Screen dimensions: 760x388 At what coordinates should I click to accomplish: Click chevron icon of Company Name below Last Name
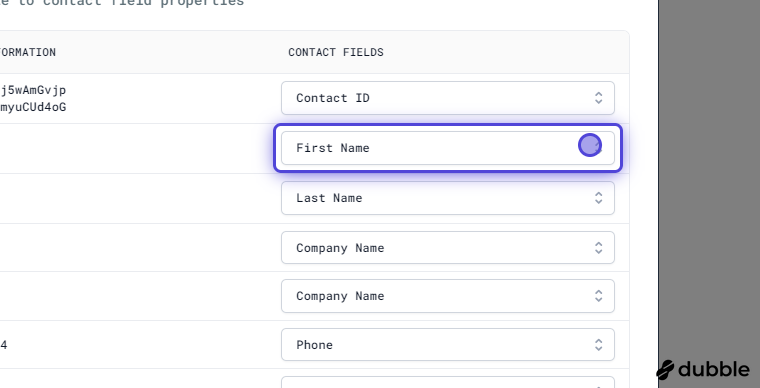(x=599, y=248)
